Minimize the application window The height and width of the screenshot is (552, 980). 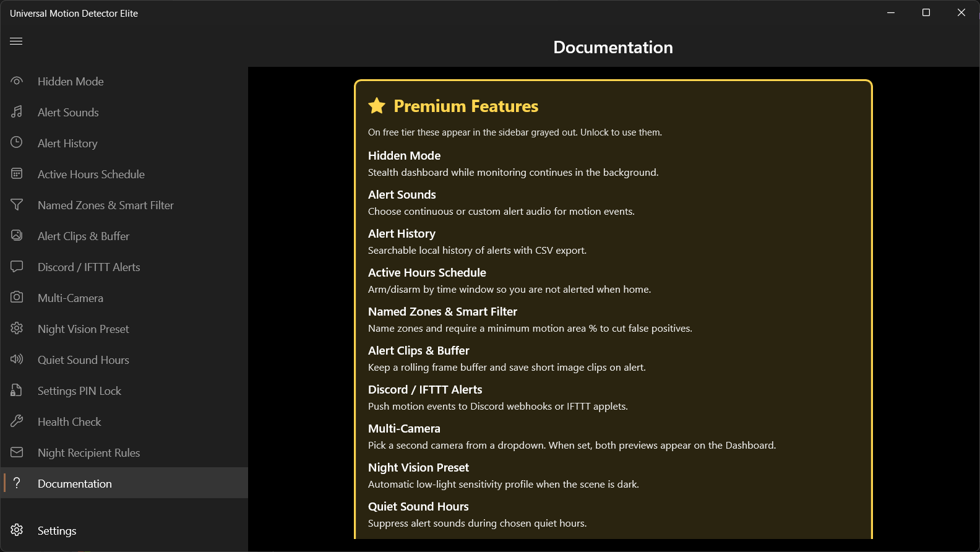pos(891,12)
